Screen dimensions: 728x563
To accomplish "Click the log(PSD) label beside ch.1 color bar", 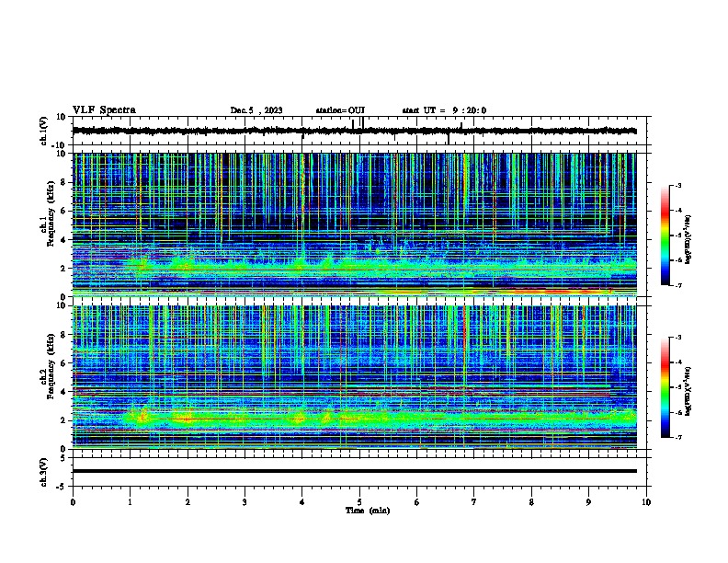I will point(688,240).
